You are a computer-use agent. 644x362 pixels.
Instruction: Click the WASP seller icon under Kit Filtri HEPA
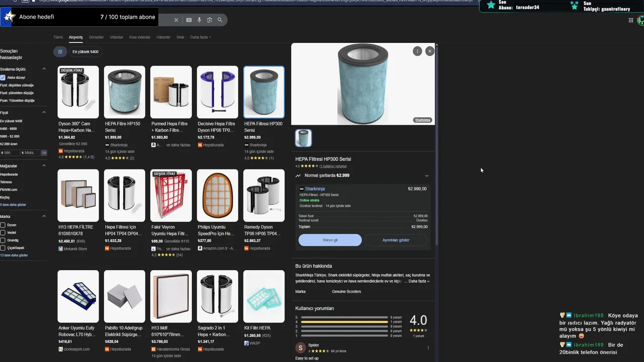click(x=246, y=343)
